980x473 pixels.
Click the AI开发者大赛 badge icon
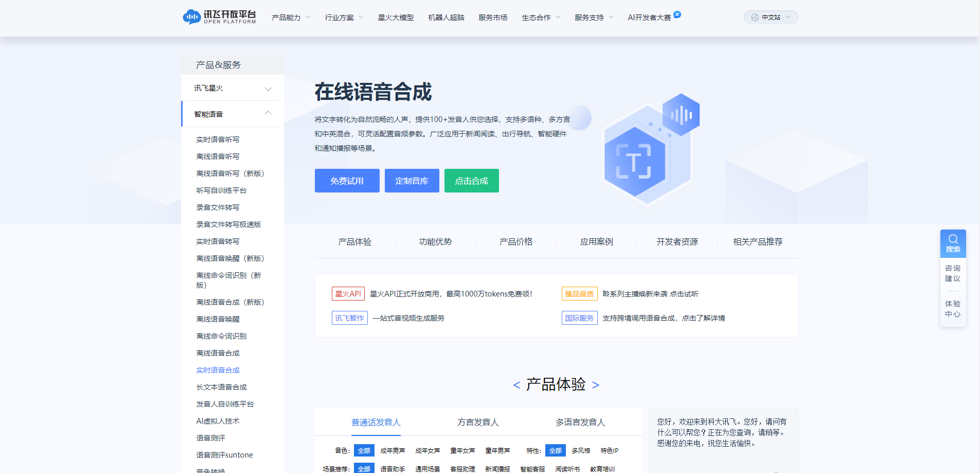click(x=677, y=14)
